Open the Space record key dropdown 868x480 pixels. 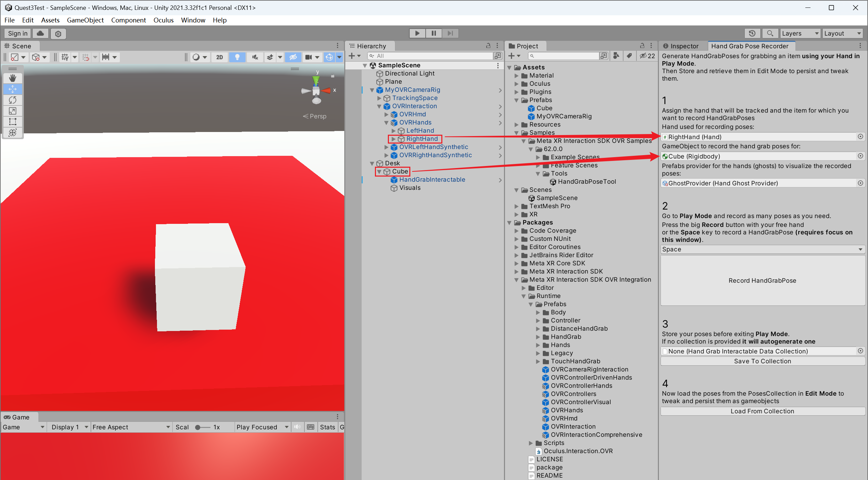(x=762, y=249)
